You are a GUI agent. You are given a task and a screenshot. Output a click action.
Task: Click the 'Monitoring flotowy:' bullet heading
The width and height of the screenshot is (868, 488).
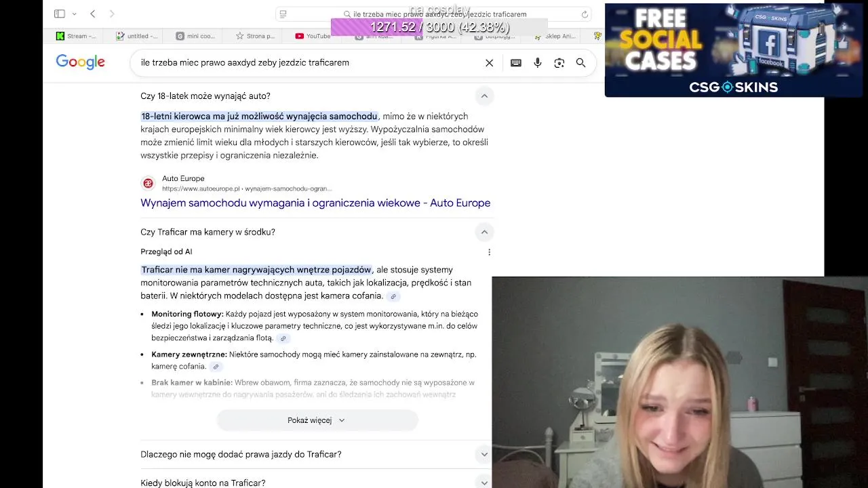pos(187,314)
